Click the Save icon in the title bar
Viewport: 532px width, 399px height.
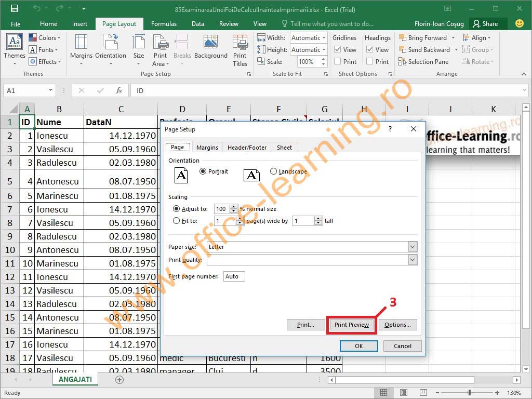click(x=14, y=8)
